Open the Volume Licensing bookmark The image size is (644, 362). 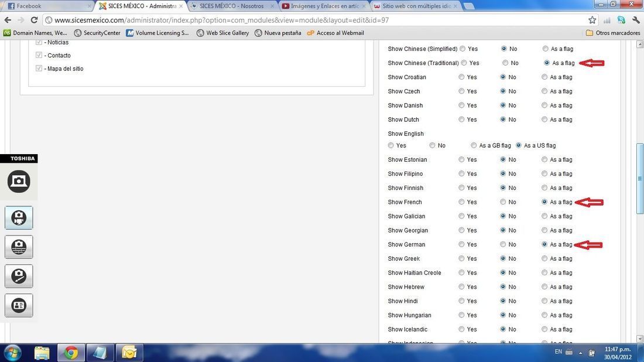click(x=157, y=33)
